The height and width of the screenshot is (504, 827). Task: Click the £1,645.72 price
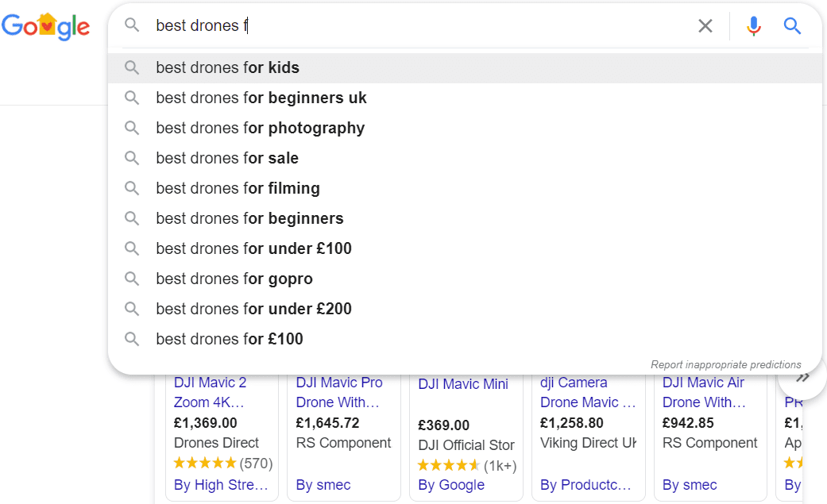(x=327, y=423)
